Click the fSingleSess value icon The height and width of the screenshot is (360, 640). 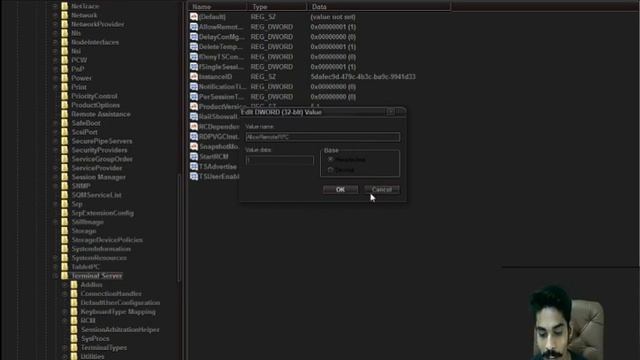tap(194, 67)
